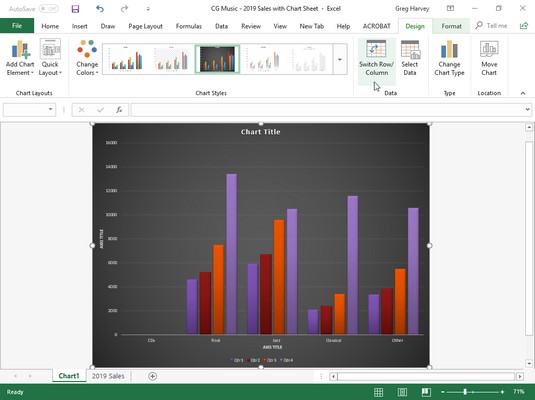Select the vertical AXIS TITLE label
Screen dimensions: 535x400
coord(101,239)
